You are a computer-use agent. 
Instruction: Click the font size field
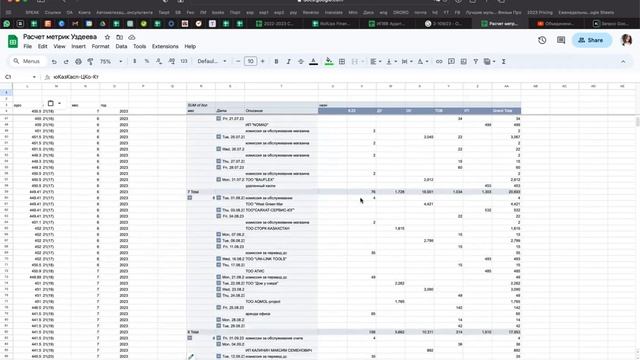pyautogui.click(x=250, y=61)
